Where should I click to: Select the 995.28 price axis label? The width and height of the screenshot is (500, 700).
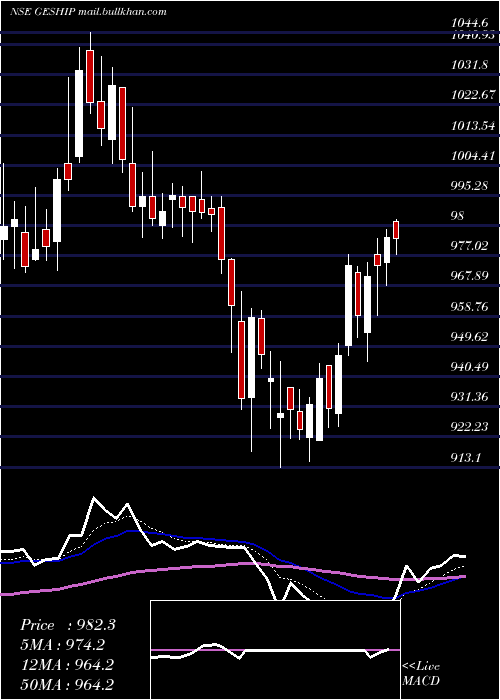(470, 185)
